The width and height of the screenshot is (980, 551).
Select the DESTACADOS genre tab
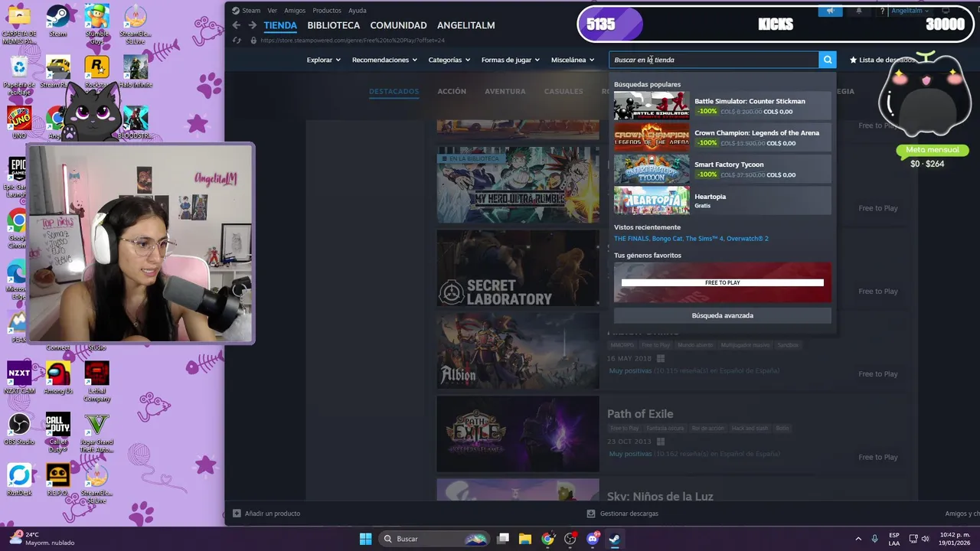click(x=394, y=91)
